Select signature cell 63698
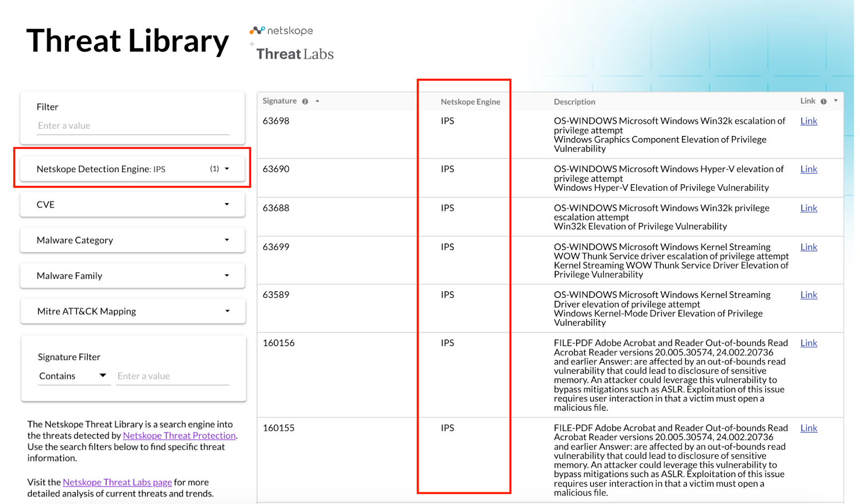Viewport: 860px width, 504px height. point(276,121)
